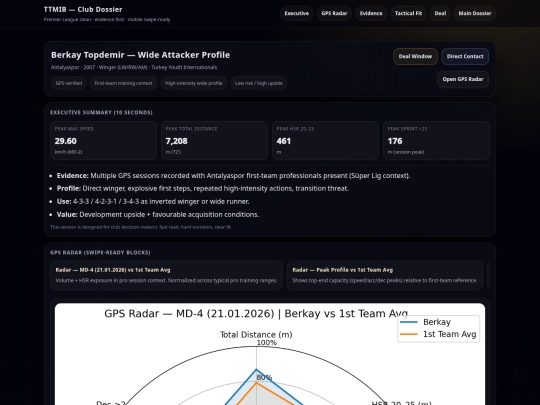Open the Peak Total Distance 7,208 card
This screenshot has height=405, width=540.
[214, 140]
